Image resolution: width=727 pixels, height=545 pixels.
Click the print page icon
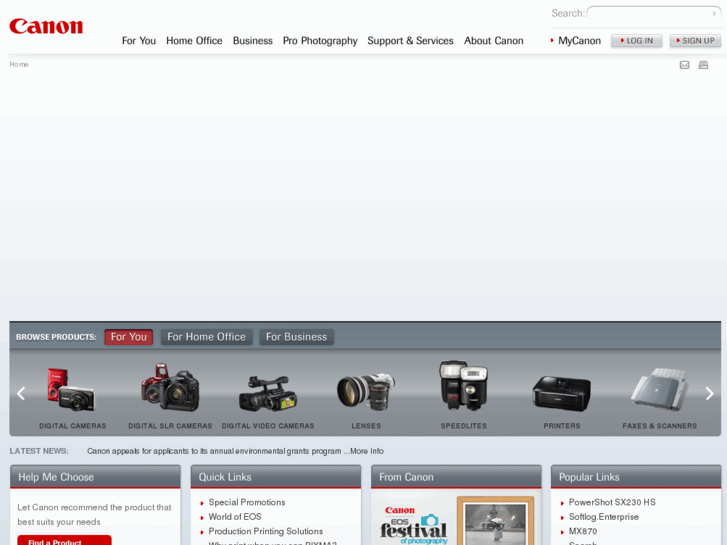703,65
